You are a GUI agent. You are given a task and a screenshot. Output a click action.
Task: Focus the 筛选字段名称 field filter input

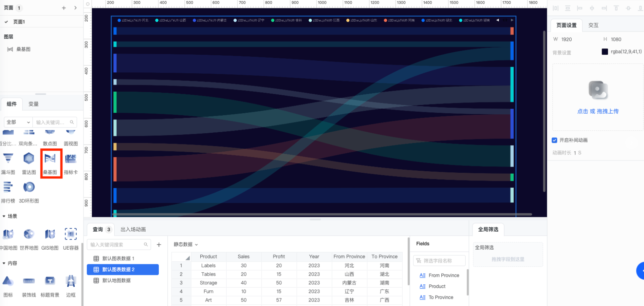(439, 261)
